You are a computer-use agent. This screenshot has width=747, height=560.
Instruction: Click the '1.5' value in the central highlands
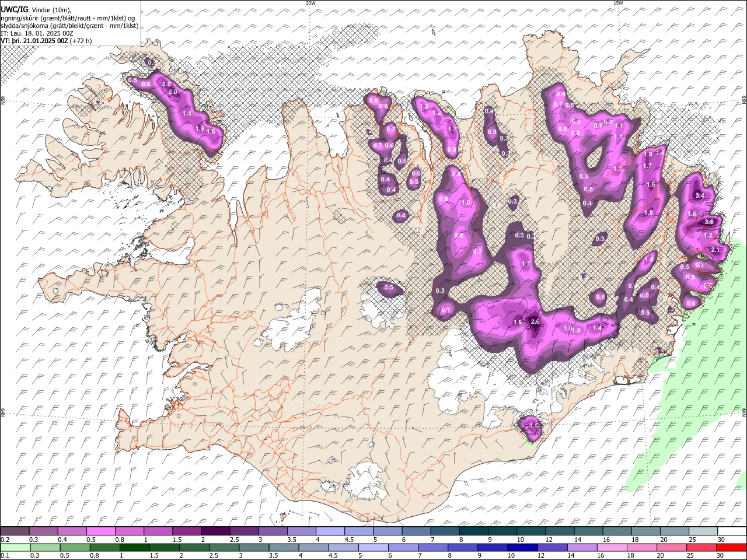(x=526, y=264)
